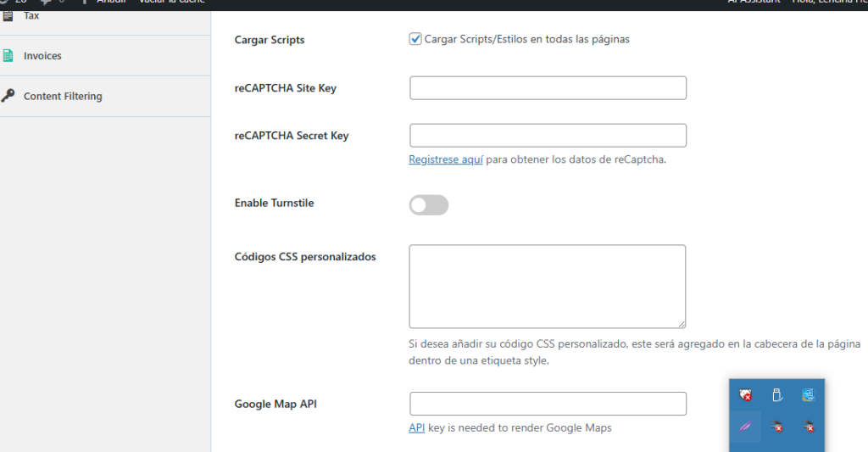Image resolution: width=868 pixels, height=452 pixels.
Task: Open the Invoices settings tab
Action: [x=42, y=56]
